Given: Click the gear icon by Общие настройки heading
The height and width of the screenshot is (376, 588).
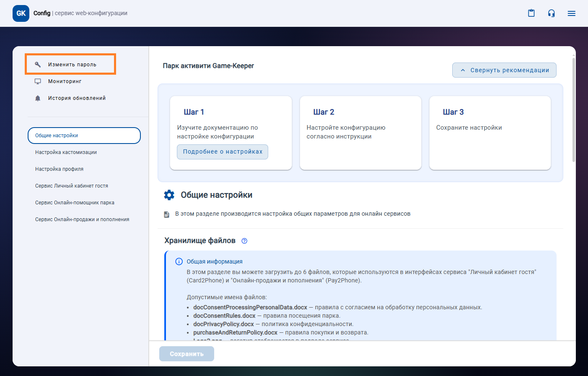Looking at the screenshot, I should (x=169, y=195).
